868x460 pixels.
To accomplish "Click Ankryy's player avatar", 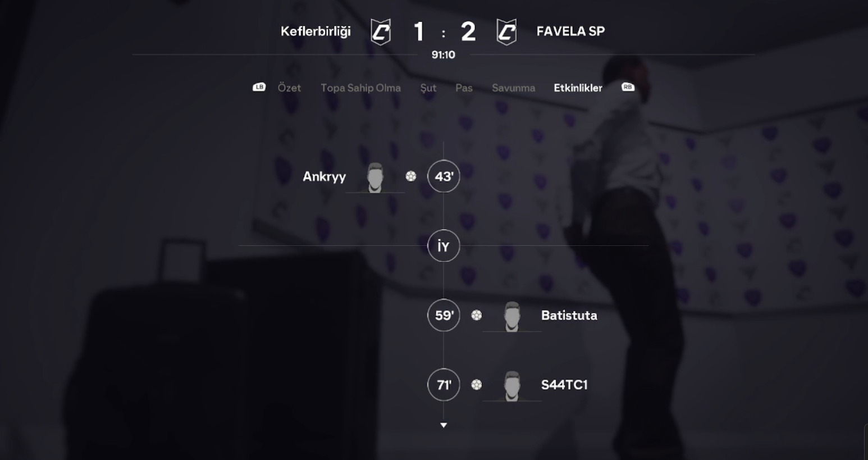I will (375, 177).
